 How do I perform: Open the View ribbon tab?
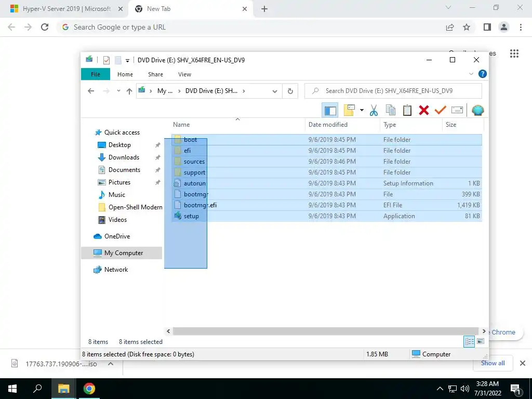pyautogui.click(x=184, y=74)
